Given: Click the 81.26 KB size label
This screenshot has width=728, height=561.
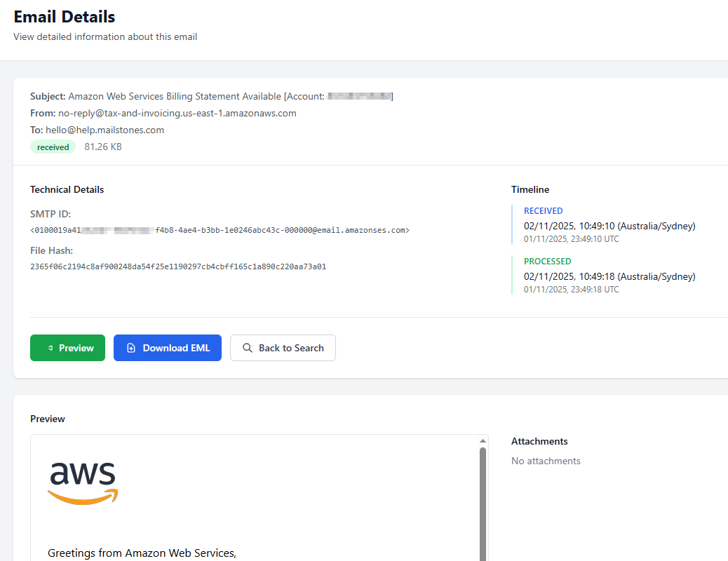Looking at the screenshot, I should click(102, 147).
